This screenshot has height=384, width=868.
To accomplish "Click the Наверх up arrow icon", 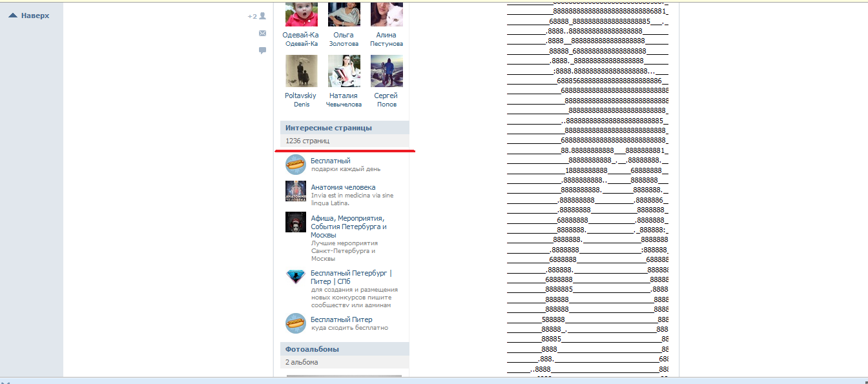I will click(13, 15).
